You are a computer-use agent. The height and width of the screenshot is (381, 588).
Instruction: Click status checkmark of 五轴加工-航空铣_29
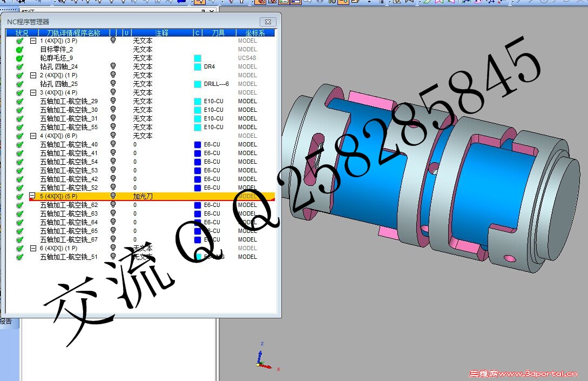19,102
